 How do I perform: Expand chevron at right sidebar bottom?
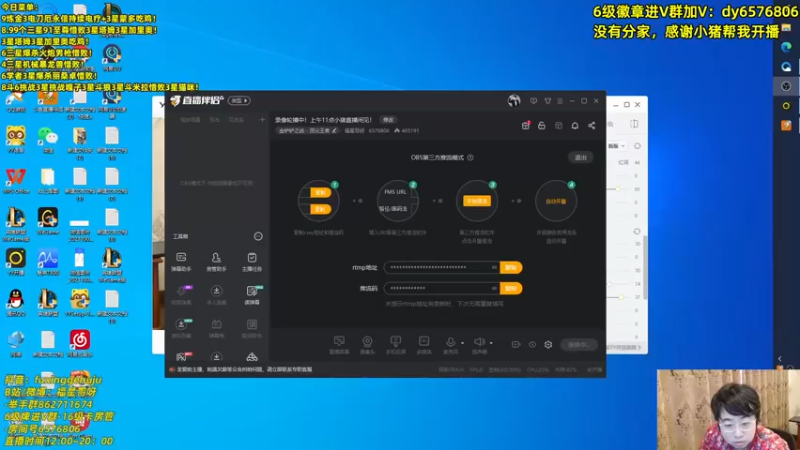(x=780, y=359)
